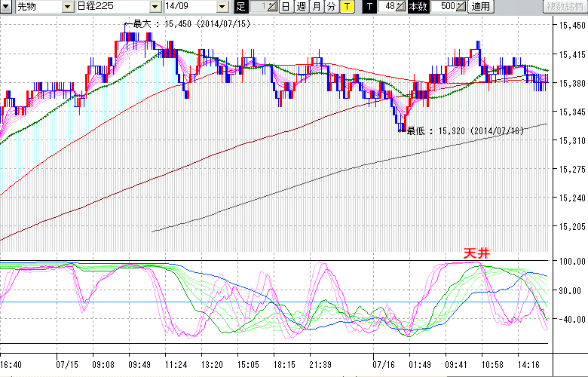Viewport: 588px width, 377px height.
Task: Open the leftmost dropdown arrow in toolbar
Action: click(6, 7)
